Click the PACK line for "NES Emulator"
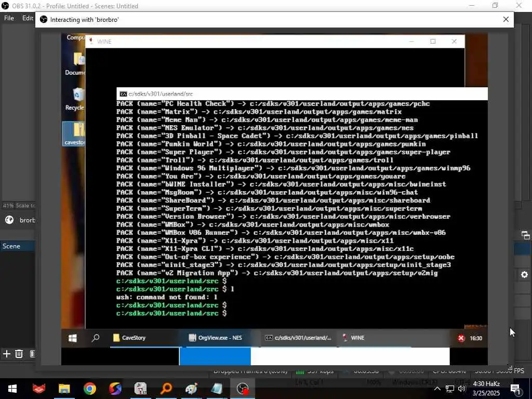532x399 pixels. [265, 128]
